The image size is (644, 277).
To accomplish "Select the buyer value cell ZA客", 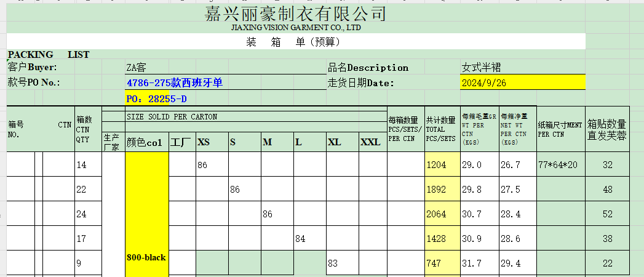I will point(137,68).
